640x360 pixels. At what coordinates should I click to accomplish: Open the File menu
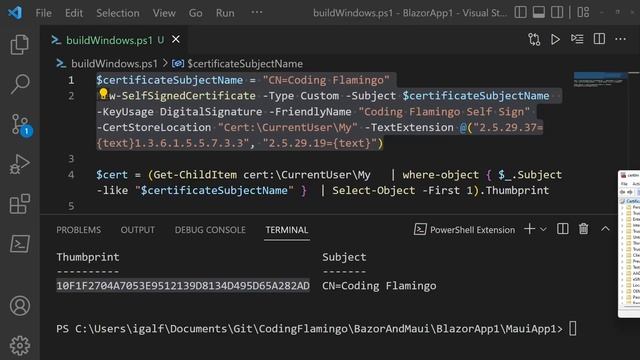pos(43,13)
